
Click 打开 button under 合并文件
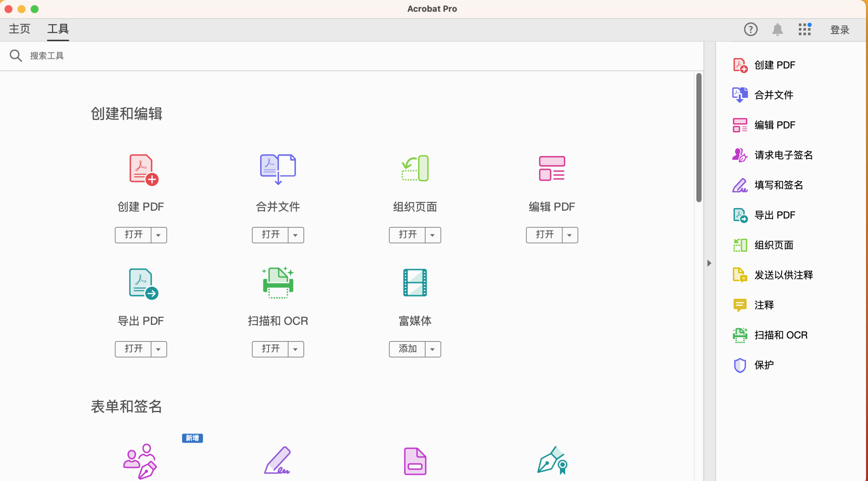270,235
